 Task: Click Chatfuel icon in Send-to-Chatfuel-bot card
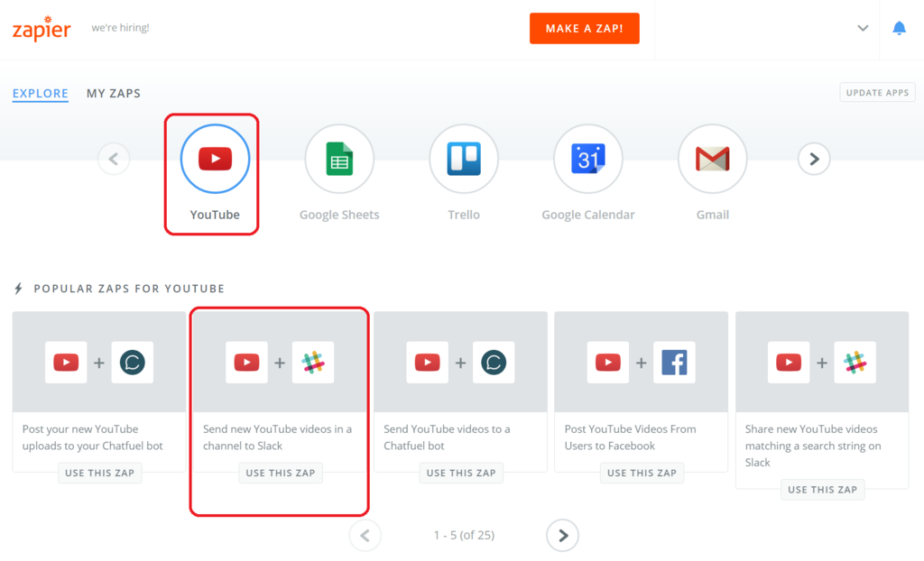click(x=494, y=362)
